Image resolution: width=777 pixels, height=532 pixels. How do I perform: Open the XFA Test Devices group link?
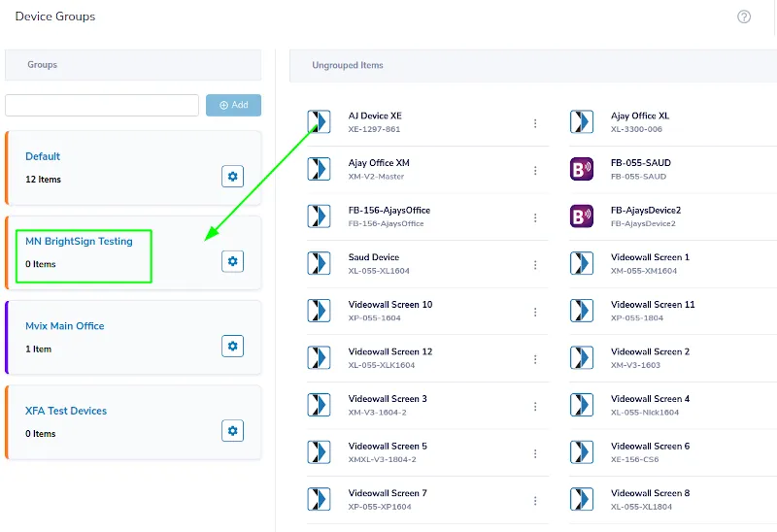click(x=66, y=411)
